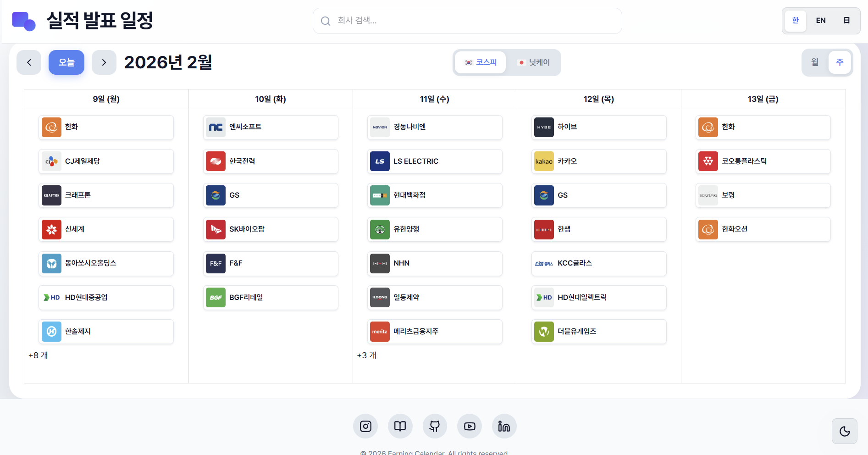The height and width of the screenshot is (455, 868).
Task: Click the 유한양행 green logo
Action: click(x=380, y=229)
